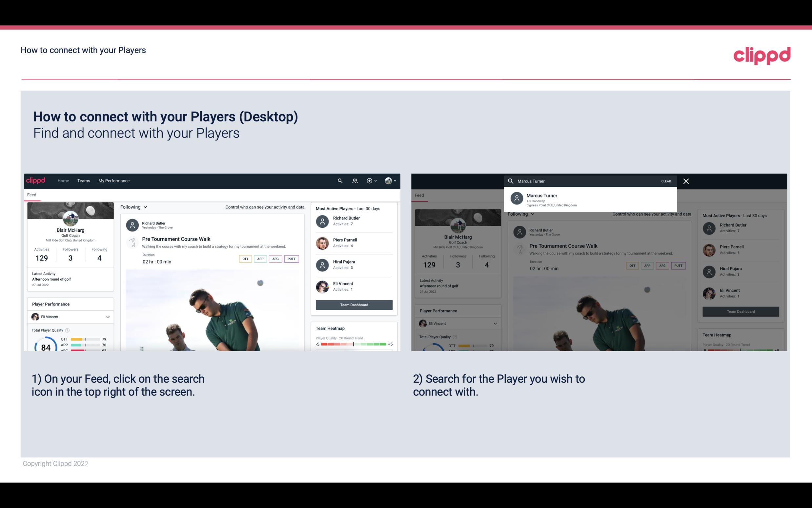Viewport: 812px width, 508px height.
Task: Click the Team Dashboard button
Action: click(x=354, y=304)
